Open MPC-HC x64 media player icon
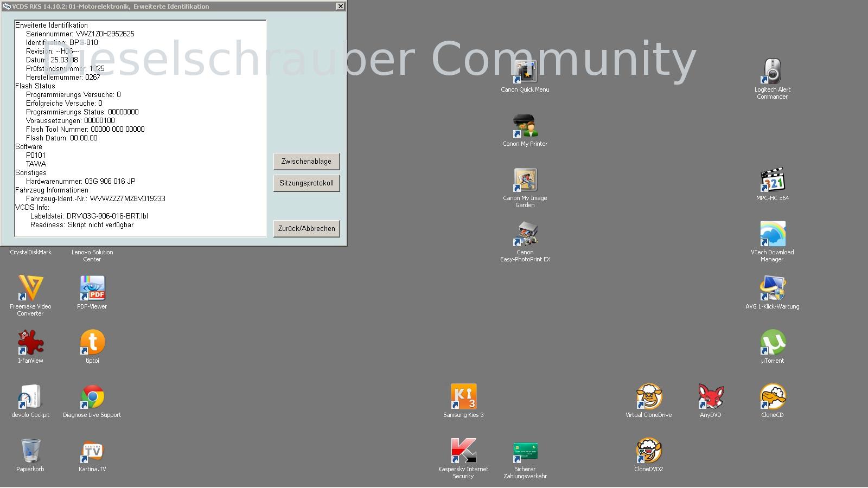Image resolution: width=868 pixels, height=488 pixels. [773, 180]
